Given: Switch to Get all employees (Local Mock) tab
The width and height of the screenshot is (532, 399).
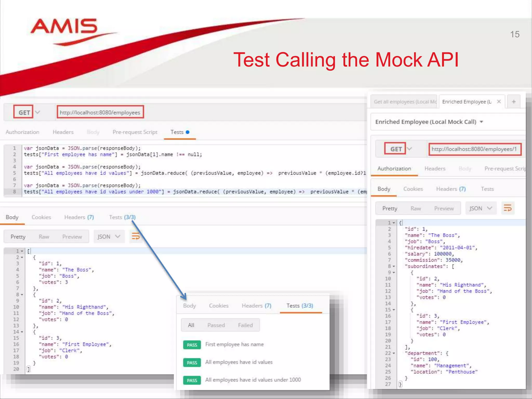Looking at the screenshot, I should [404, 102].
